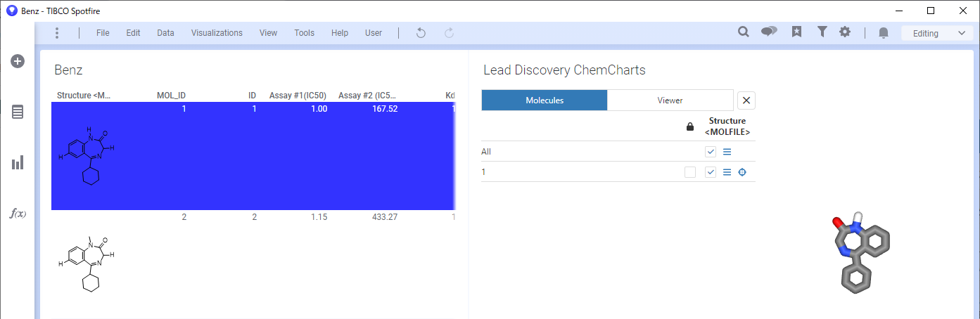This screenshot has height=319, width=980.
Task: Click the Undo arrow icon
Action: [x=421, y=33]
